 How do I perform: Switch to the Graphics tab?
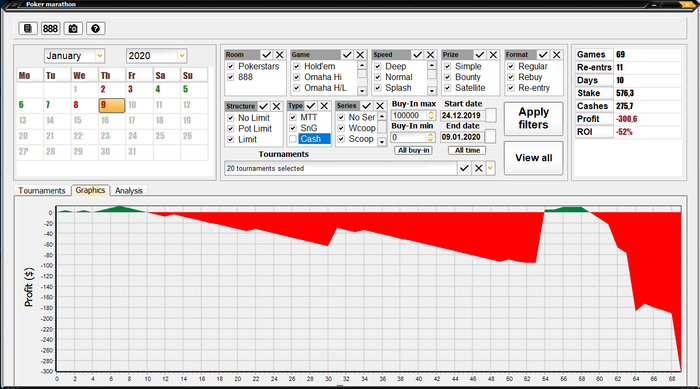pos(90,190)
